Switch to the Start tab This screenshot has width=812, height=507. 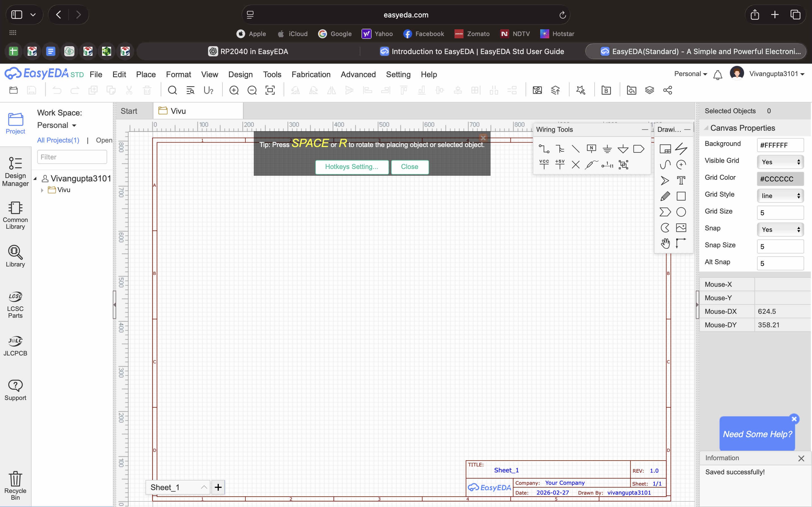[x=129, y=111]
